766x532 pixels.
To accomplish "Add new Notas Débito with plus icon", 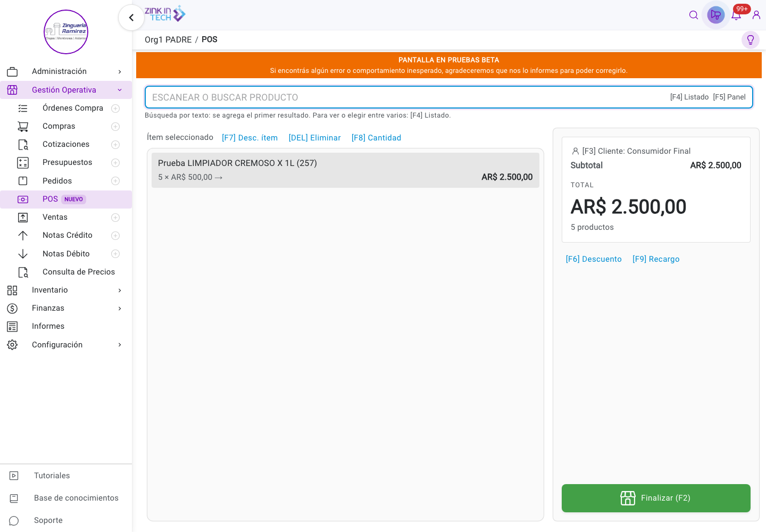I will click(115, 254).
